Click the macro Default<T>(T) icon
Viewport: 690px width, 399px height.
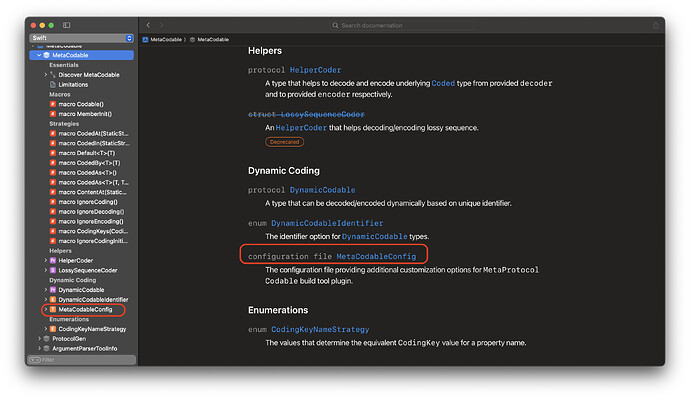[x=53, y=153]
